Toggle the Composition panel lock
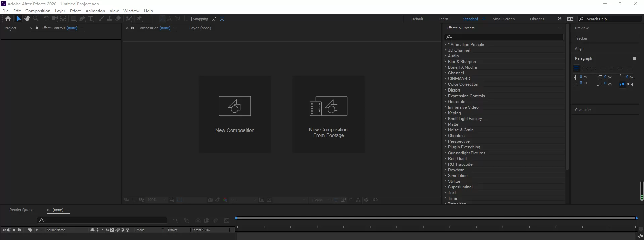 click(x=133, y=28)
